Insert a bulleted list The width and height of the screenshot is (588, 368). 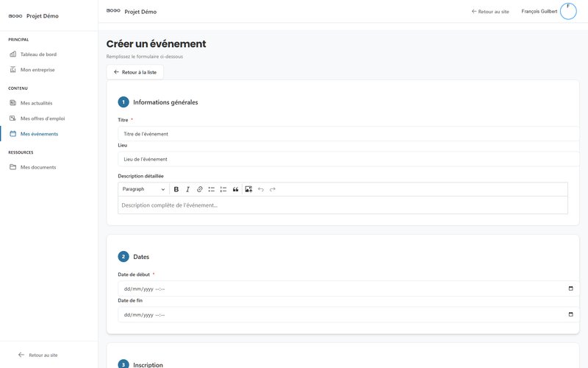212,189
